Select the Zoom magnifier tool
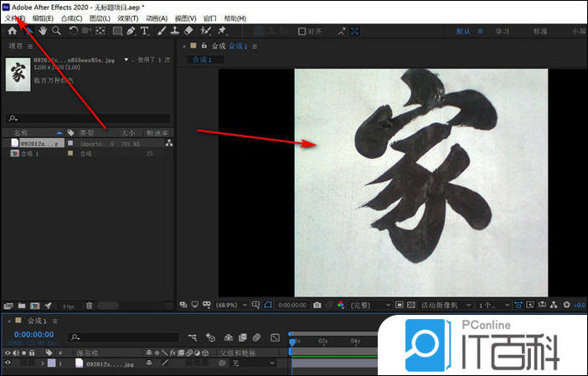This screenshot has width=588, height=376. tap(56, 31)
